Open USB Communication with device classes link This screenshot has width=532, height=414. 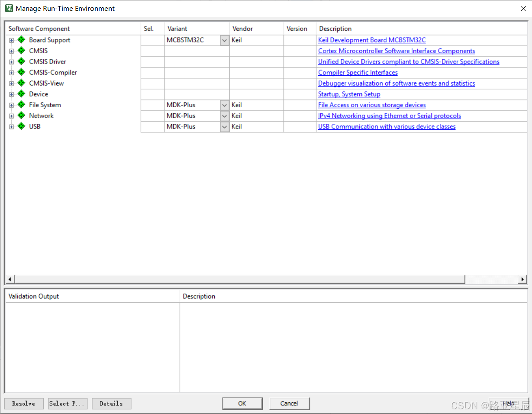tap(387, 126)
